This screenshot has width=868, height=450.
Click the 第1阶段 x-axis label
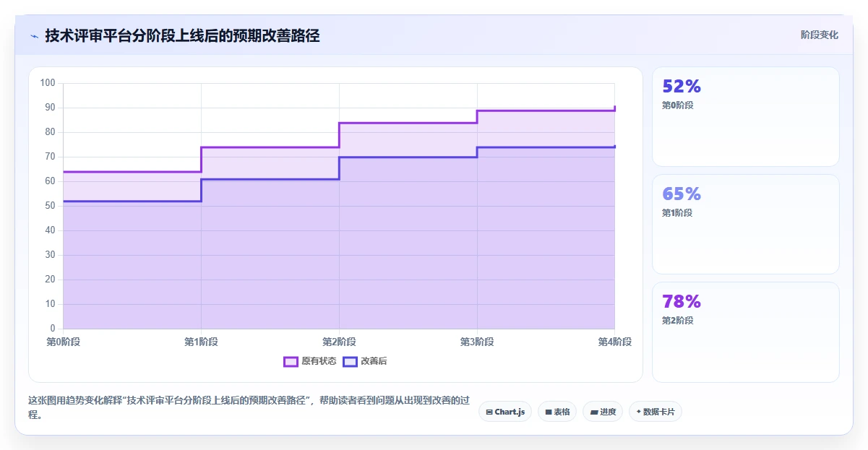click(201, 342)
